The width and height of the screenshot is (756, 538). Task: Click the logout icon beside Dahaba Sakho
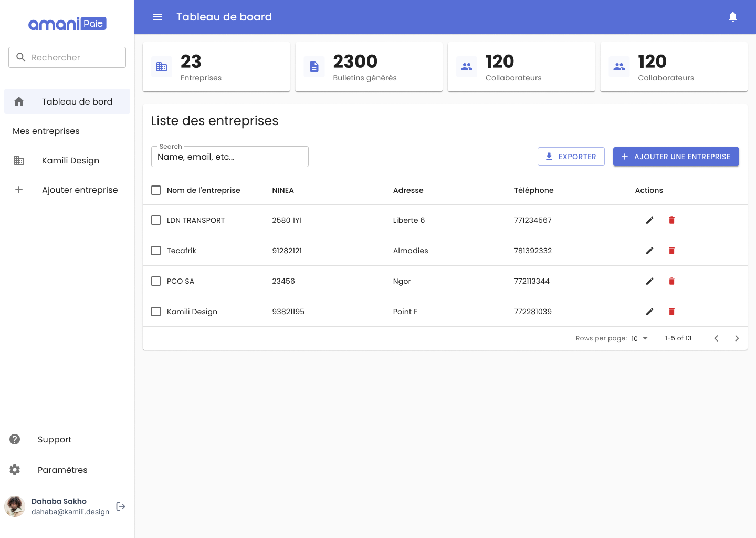point(121,506)
